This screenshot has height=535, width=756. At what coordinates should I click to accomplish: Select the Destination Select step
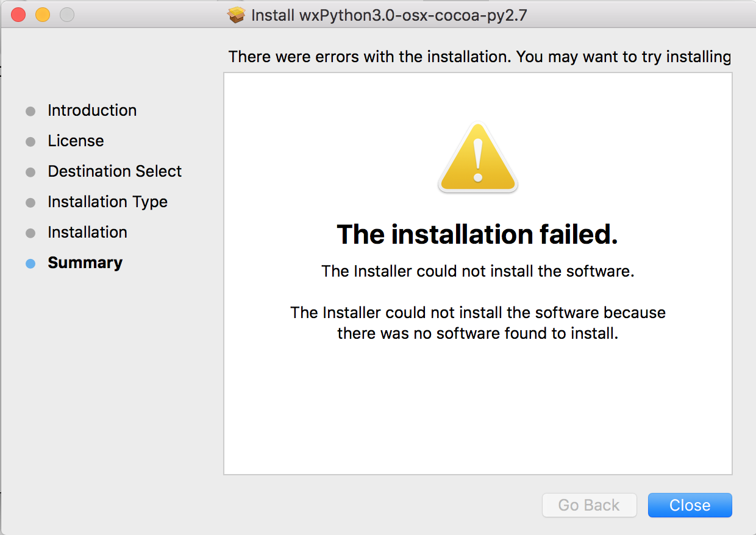(x=115, y=171)
